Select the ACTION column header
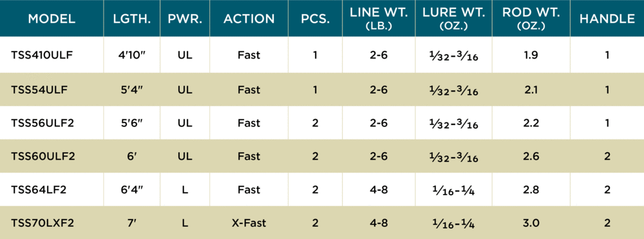Viewport: 644px width, 239px height. 249,19
